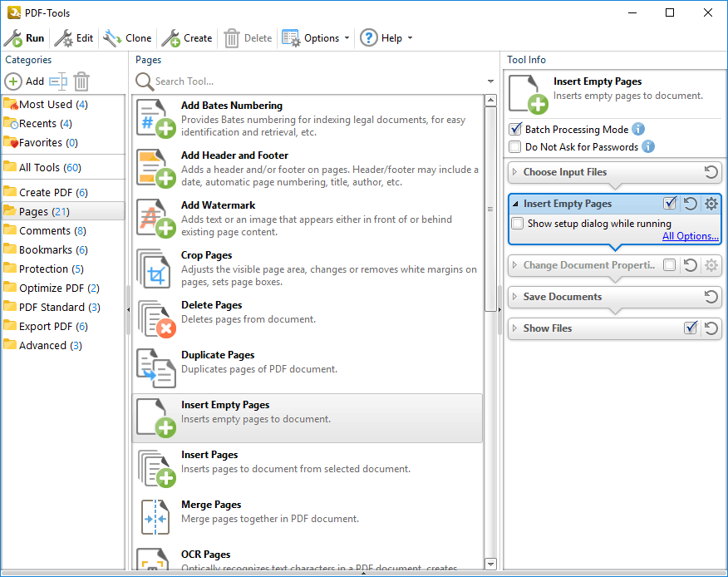Check Show setup dialog while running
Viewport: 728px width, 577px height.
point(518,224)
